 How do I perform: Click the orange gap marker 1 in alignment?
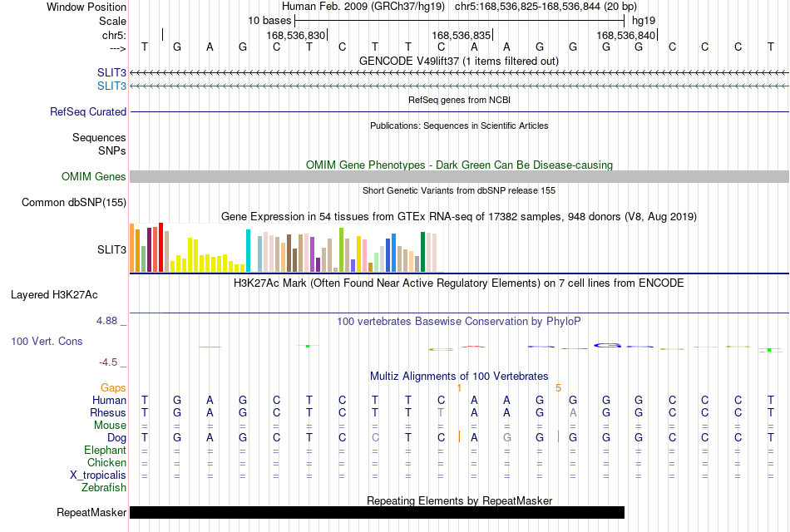(459, 388)
